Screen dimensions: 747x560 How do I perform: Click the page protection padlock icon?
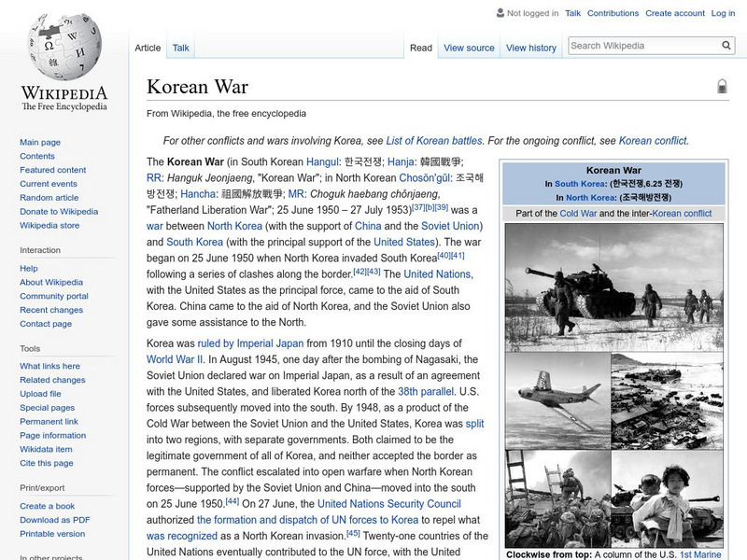click(x=722, y=87)
